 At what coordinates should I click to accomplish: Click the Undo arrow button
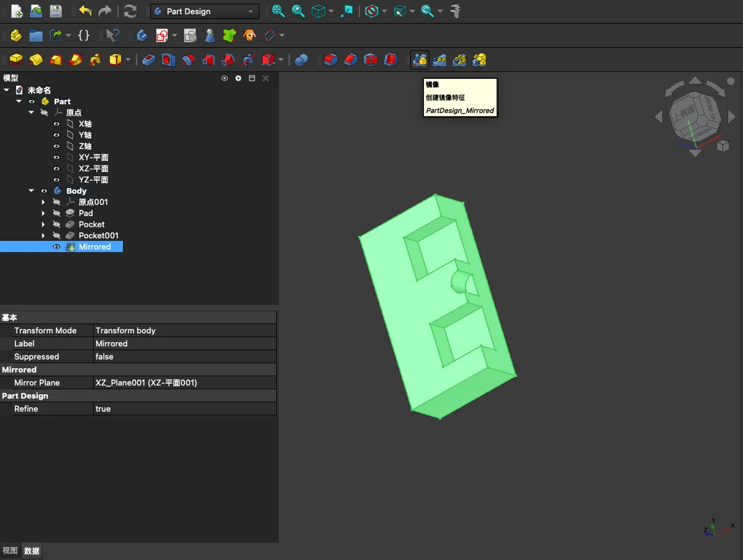85,11
